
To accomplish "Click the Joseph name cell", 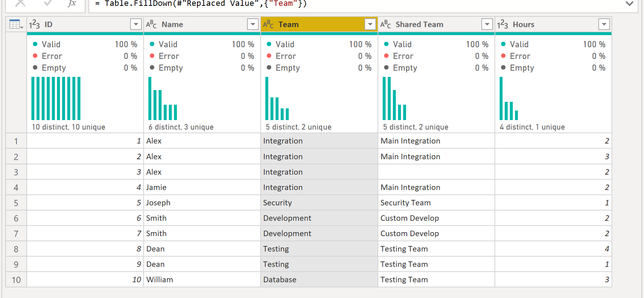I will point(202,203).
